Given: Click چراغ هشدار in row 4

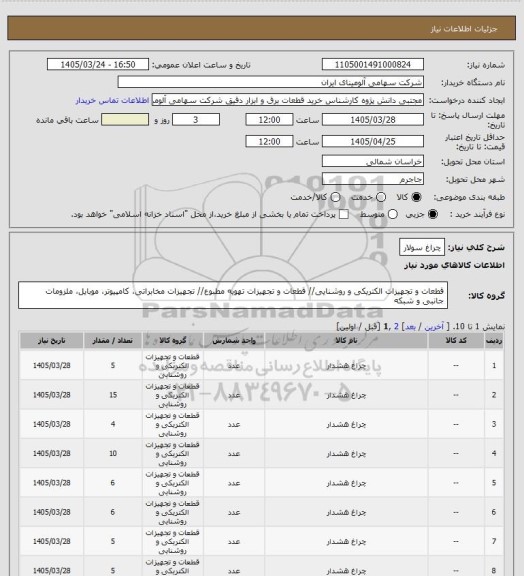Looking at the screenshot, I should (346, 454).
